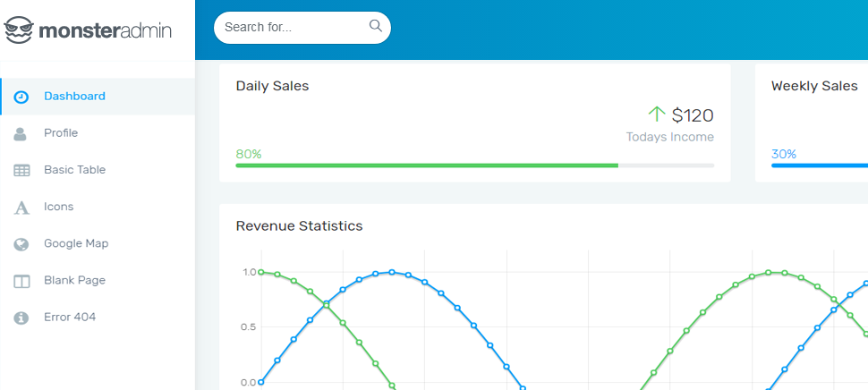Click the first green data point at 1.0
Screen dimensions: 868x390
[261, 272]
